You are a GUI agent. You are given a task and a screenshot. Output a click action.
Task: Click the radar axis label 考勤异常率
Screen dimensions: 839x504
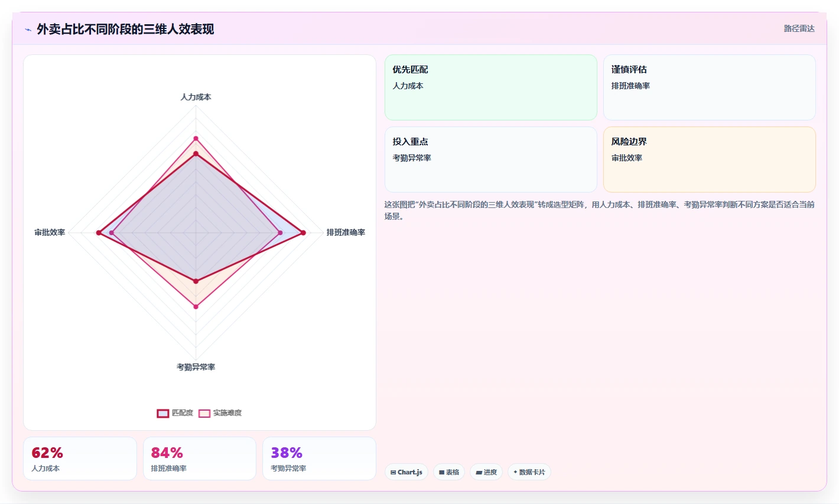(x=196, y=367)
